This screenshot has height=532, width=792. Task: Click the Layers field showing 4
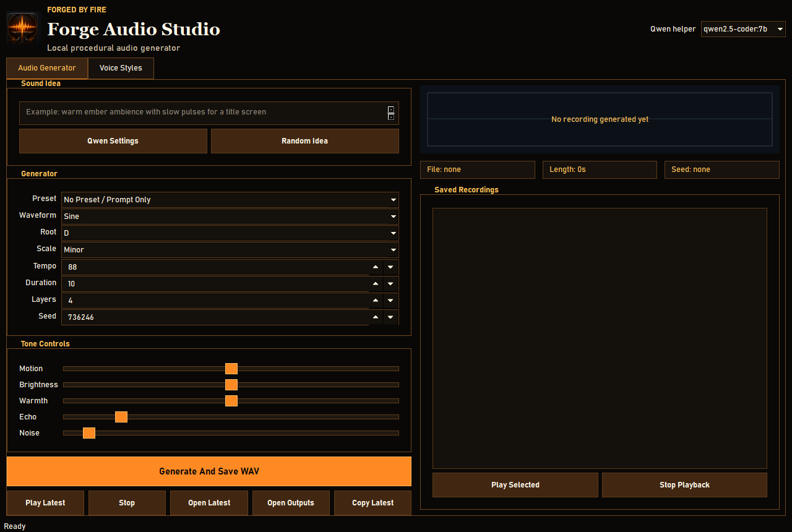pos(215,301)
